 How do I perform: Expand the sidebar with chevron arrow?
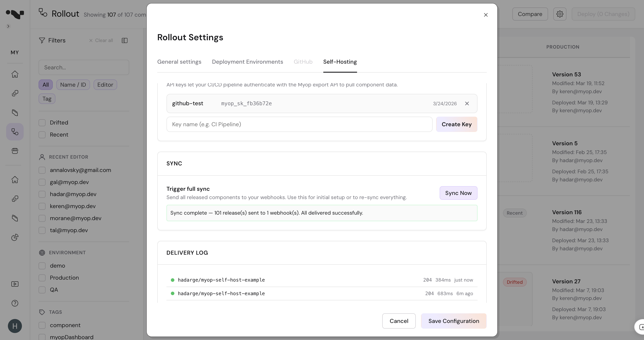tap(8, 26)
